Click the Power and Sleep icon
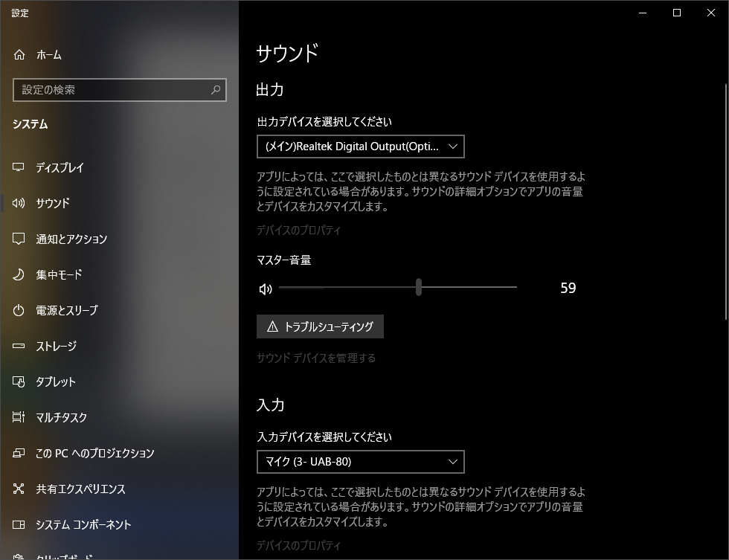Screen dimensions: 729x560 coord(19,311)
